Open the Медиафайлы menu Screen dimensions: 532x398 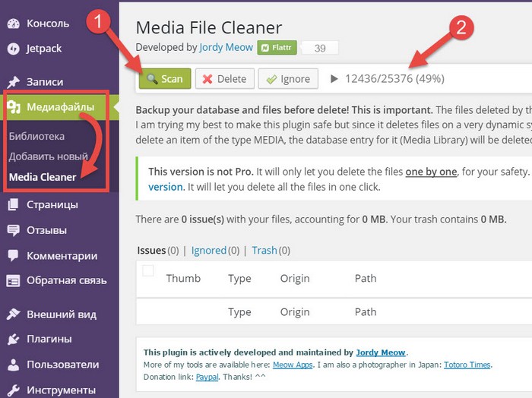(59, 107)
